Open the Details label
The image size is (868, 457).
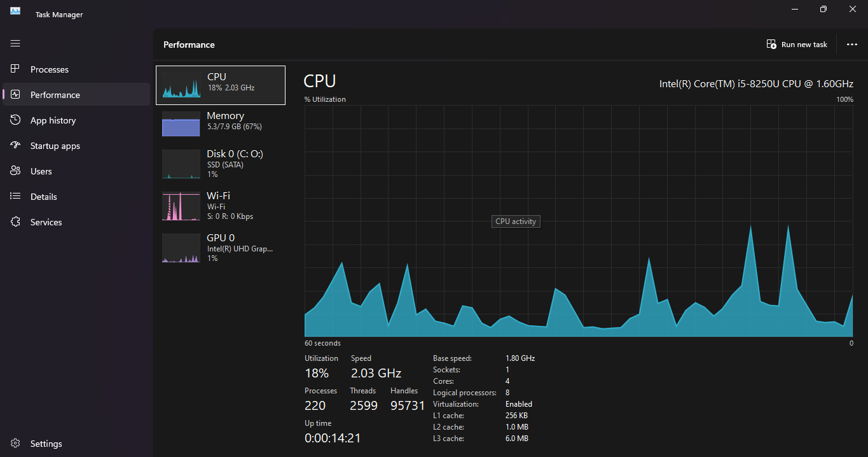pos(44,197)
